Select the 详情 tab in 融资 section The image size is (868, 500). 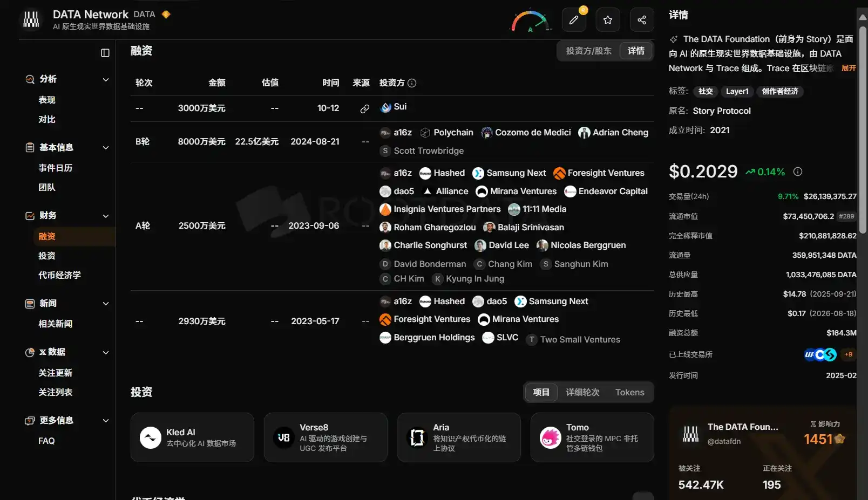(636, 51)
